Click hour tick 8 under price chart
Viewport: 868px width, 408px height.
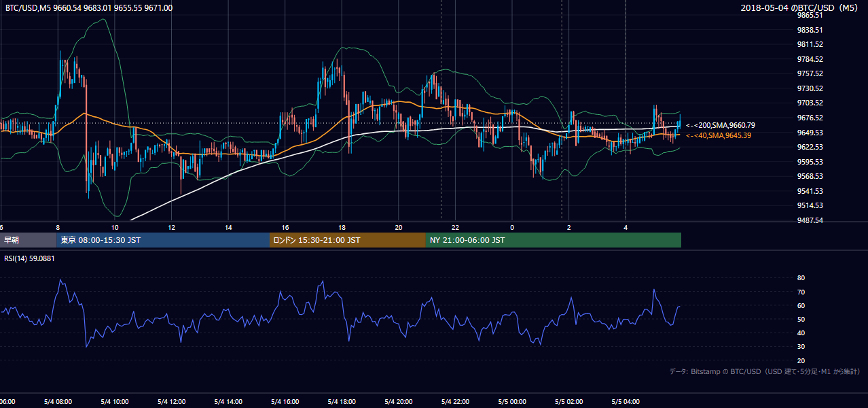[x=58, y=228]
